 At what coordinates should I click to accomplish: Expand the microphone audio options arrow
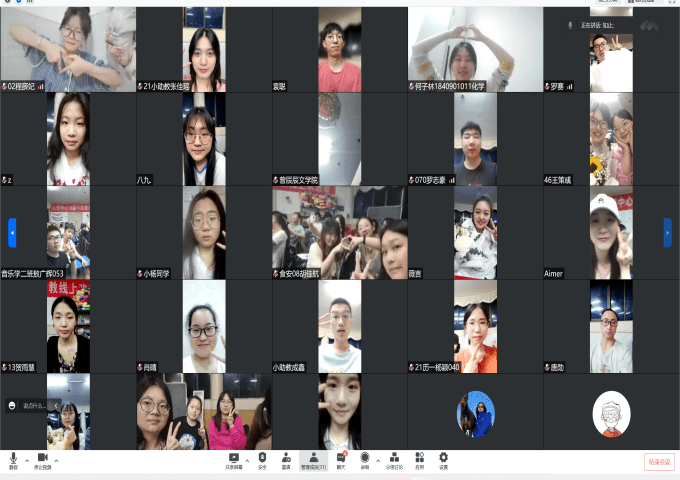pyautogui.click(x=27, y=461)
